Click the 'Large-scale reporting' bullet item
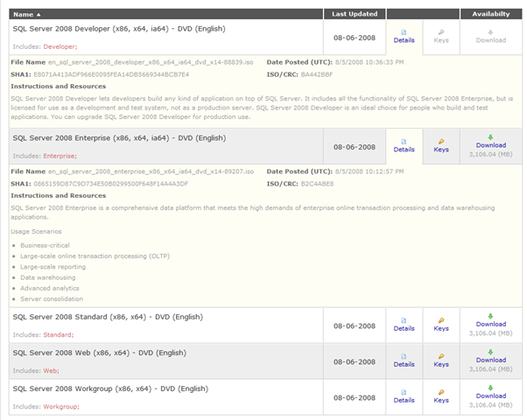 coord(53,267)
